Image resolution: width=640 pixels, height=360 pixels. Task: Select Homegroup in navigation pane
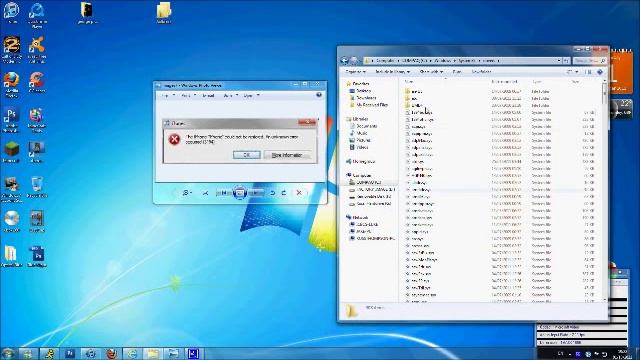coord(361,162)
